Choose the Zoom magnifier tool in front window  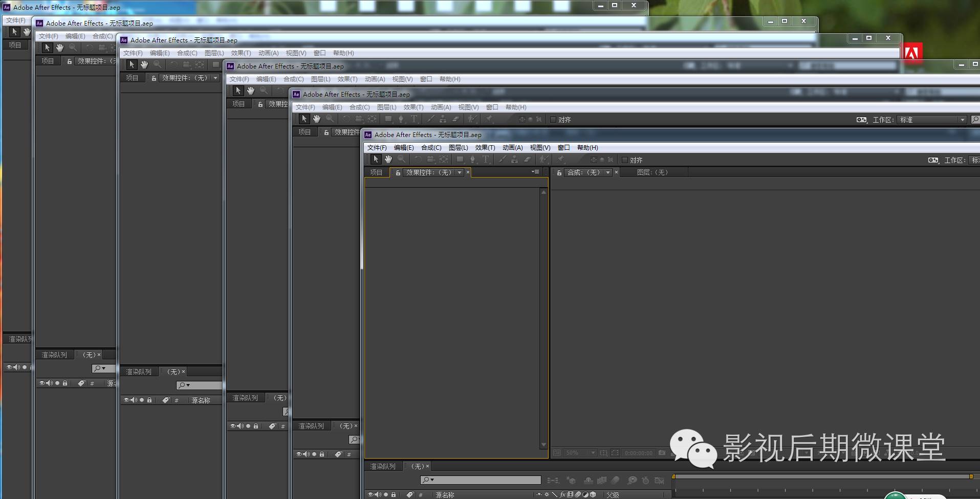(402, 160)
